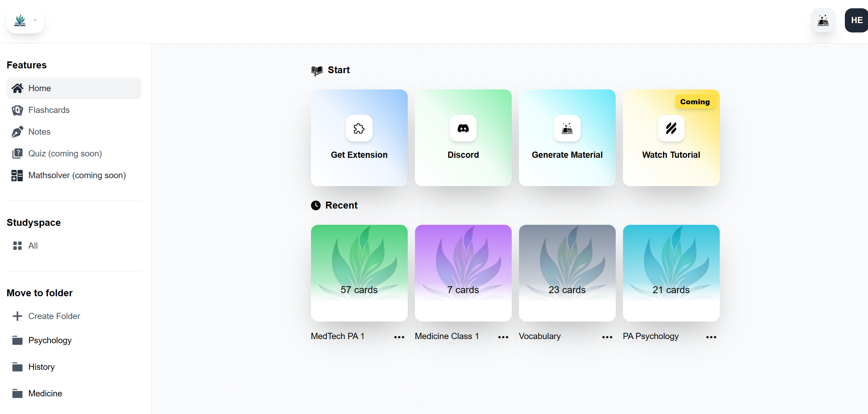Open options menu for Vocabulary deck
The height and width of the screenshot is (414, 868).
[x=607, y=337]
